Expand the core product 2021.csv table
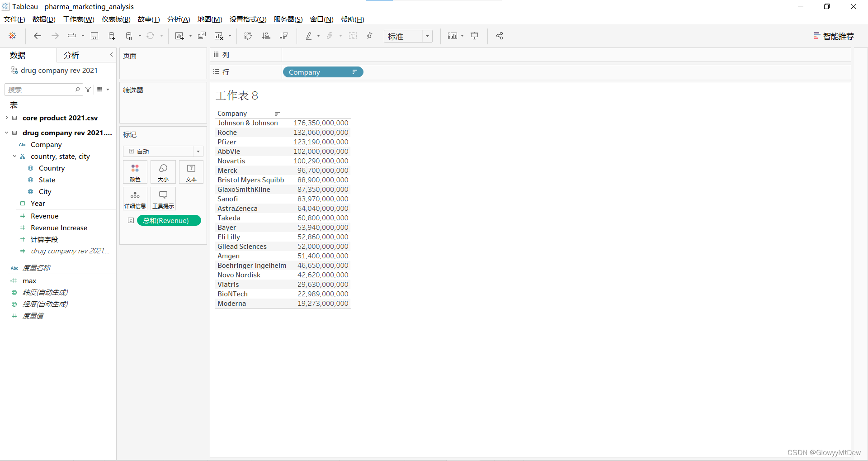Viewport: 868px width, 461px height. coord(6,118)
